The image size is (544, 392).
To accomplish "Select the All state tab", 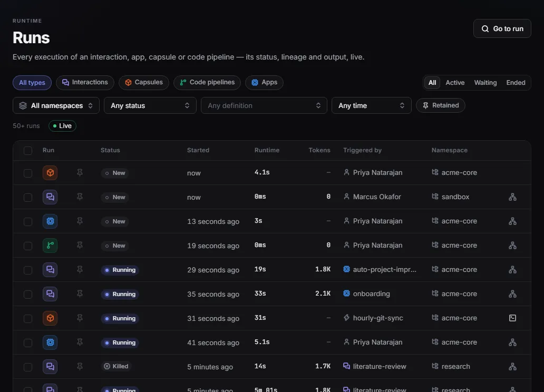I will coord(432,83).
